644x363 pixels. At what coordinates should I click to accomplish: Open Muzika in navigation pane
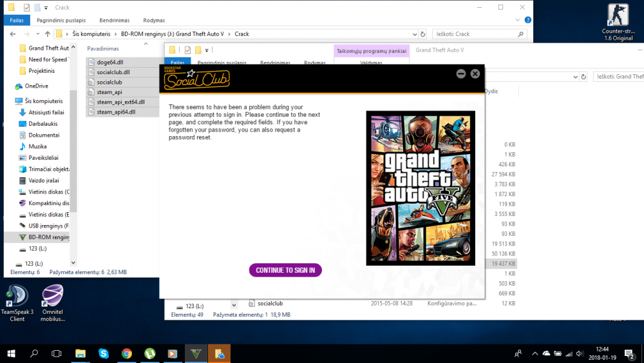37,146
